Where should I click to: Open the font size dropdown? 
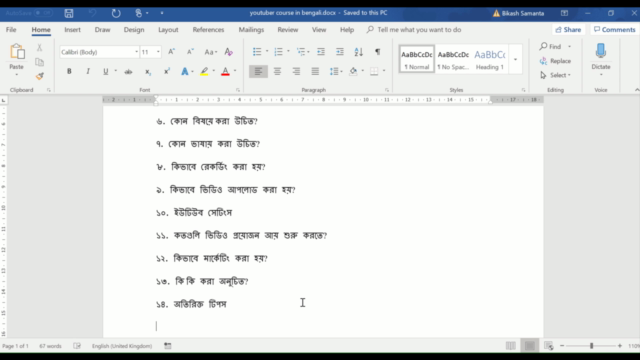[158, 52]
